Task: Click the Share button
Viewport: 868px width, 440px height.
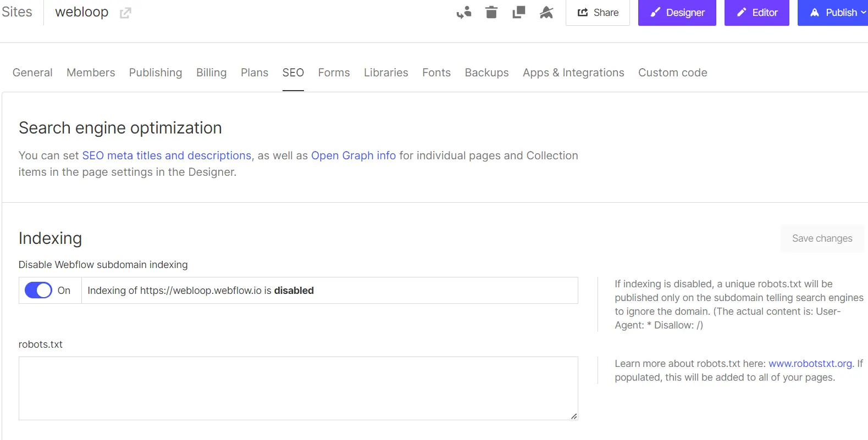Action: pyautogui.click(x=598, y=13)
